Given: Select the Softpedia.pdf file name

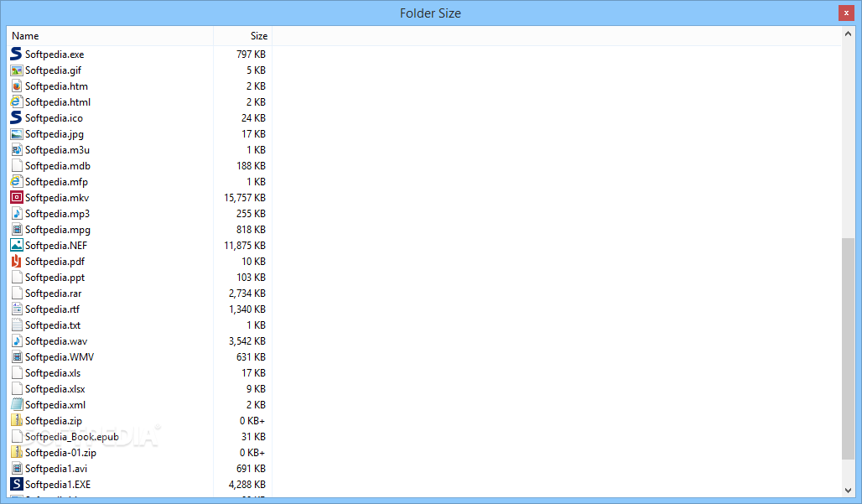Looking at the screenshot, I should click(x=55, y=262).
